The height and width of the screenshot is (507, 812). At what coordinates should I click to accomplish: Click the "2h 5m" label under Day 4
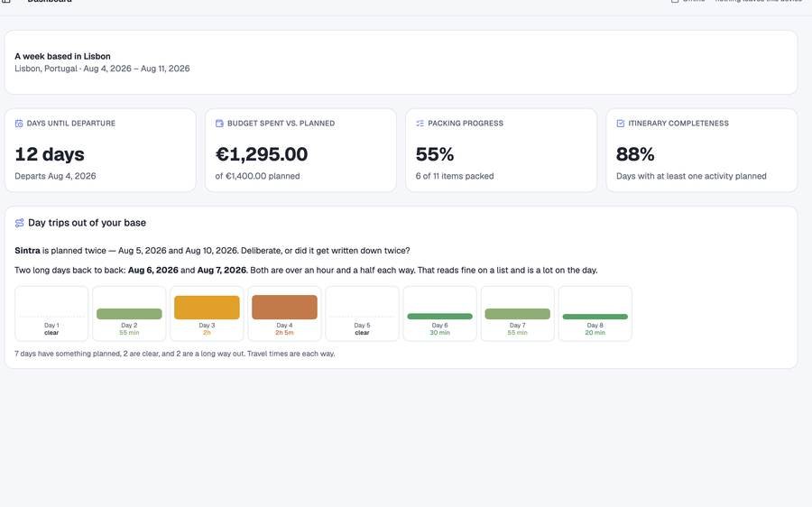point(284,333)
